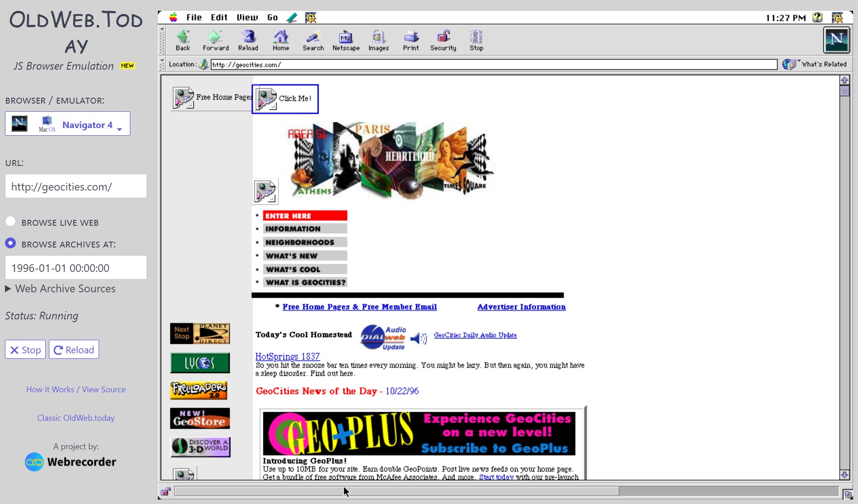Click Start today link in GeoPlus text

[496, 477]
